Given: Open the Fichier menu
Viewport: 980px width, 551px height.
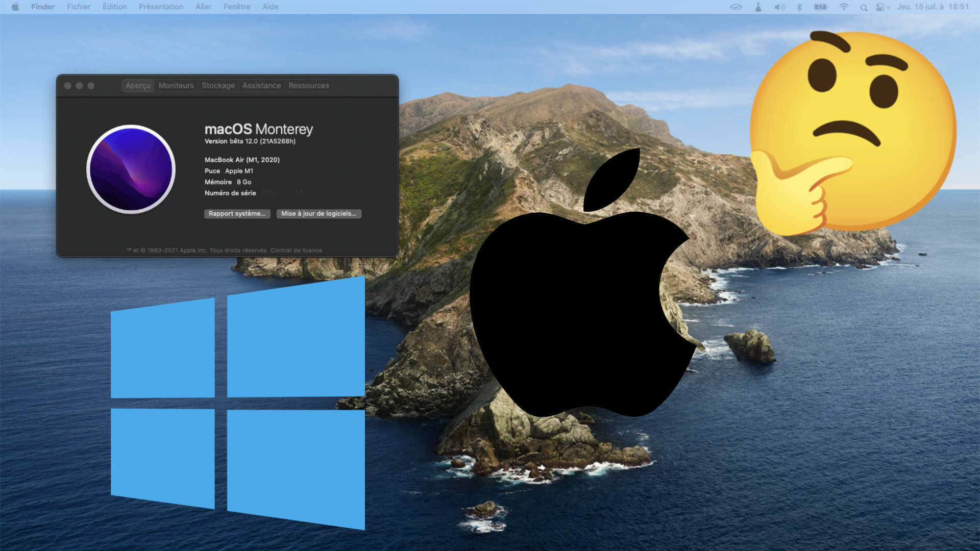Looking at the screenshot, I should tap(79, 7).
